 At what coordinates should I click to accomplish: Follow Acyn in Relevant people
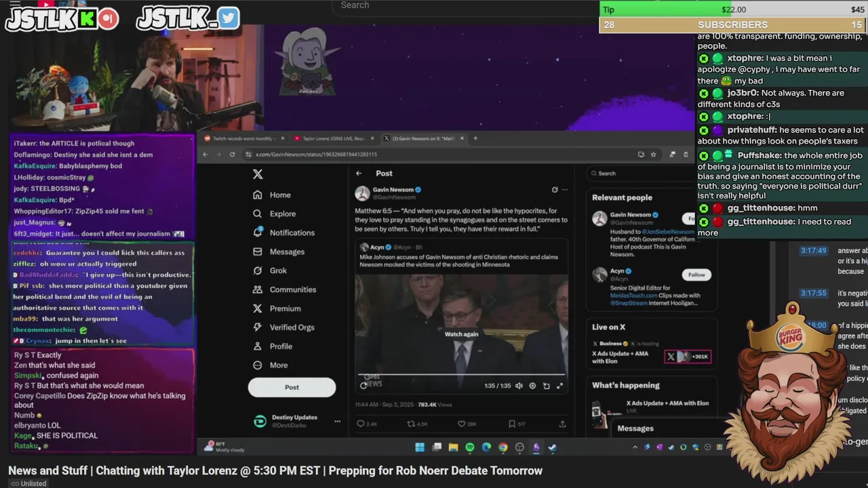click(x=697, y=274)
